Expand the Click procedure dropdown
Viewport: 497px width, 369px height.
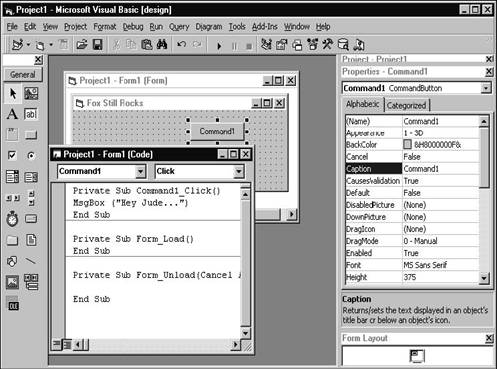click(238, 171)
